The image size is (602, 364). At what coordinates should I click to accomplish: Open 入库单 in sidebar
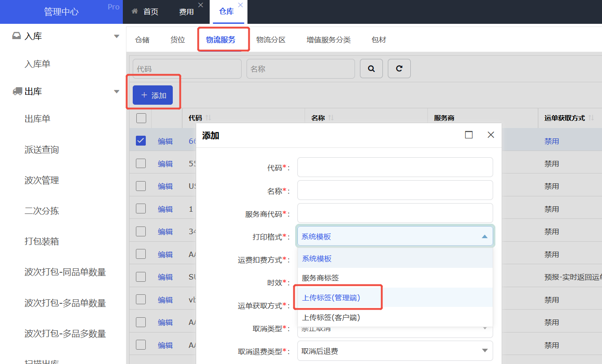[37, 64]
